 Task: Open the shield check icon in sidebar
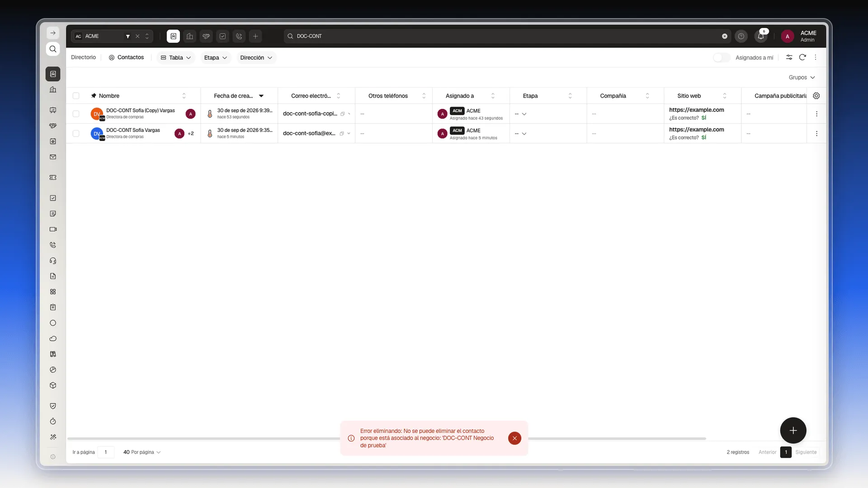pos(53,406)
